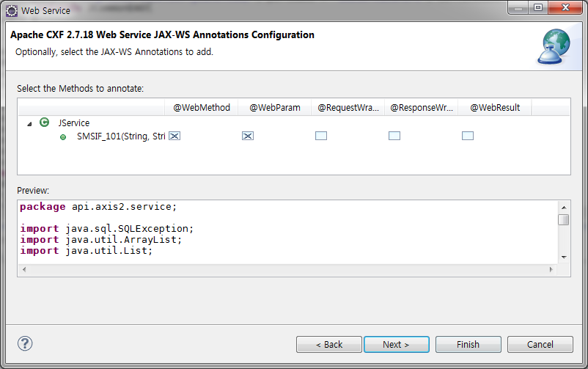Cancel the Web Service wizard
The height and width of the screenshot is (369, 588).
pos(540,344)
